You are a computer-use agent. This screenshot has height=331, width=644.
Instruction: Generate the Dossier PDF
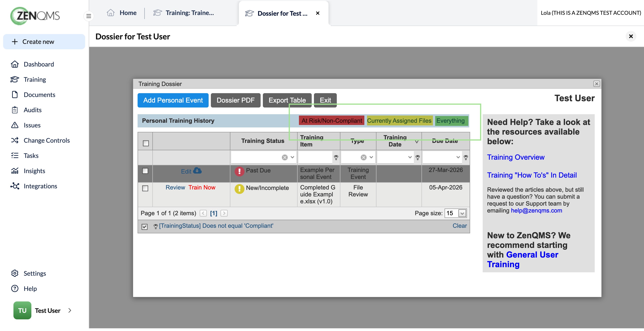click(236, 100)
